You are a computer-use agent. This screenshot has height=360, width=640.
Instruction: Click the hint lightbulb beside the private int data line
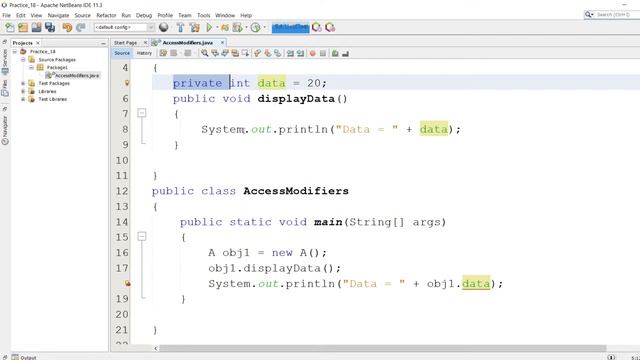tap(127, 83)
